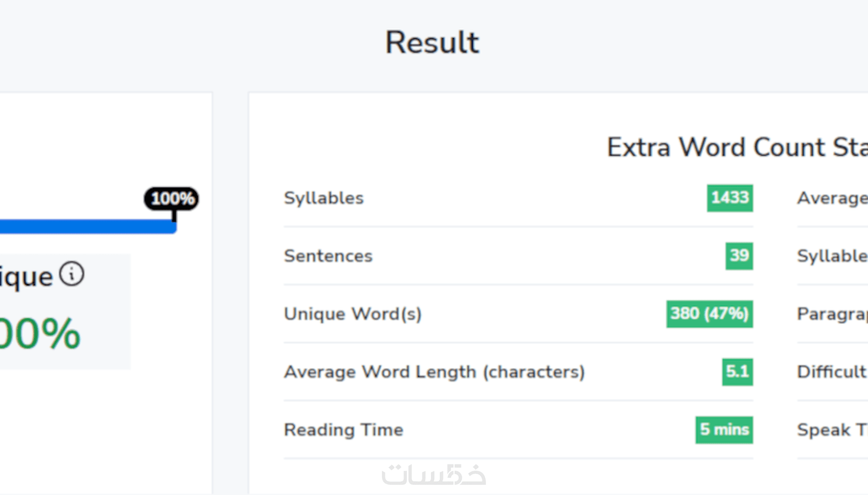Select the Average Word Length (characters) label

pos(435,372)
